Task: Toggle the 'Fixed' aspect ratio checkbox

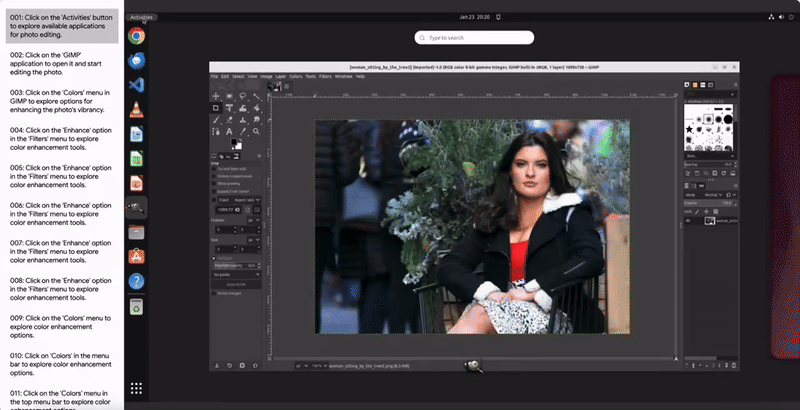Action: click(x=214, y=200)
